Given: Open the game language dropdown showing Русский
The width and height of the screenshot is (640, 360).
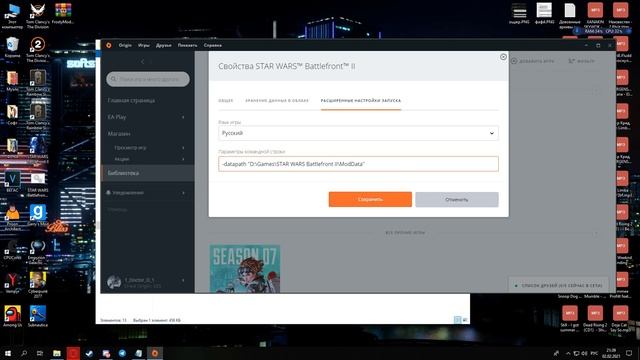Looking at the screenshot, I should 358,133.
